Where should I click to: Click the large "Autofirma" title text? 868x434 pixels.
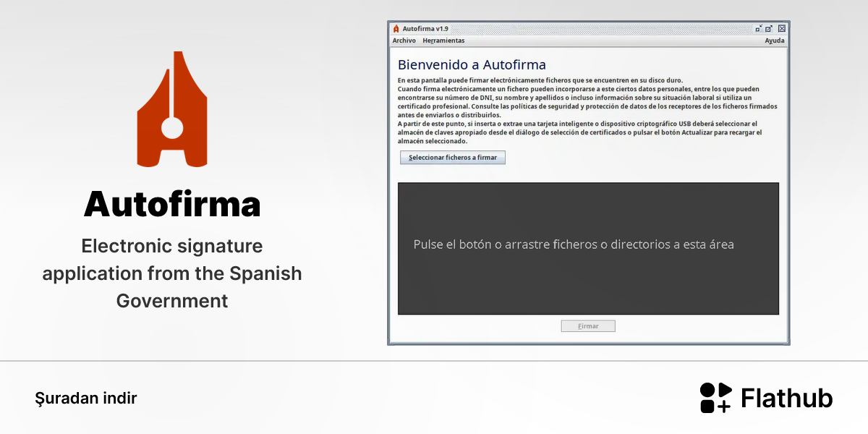coord(172,204)
